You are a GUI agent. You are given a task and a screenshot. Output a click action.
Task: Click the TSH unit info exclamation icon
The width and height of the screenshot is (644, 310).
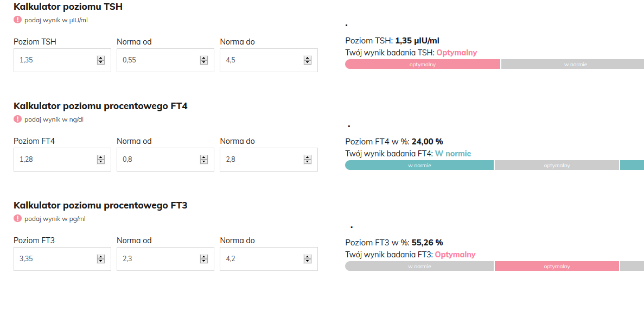(18, 20)
